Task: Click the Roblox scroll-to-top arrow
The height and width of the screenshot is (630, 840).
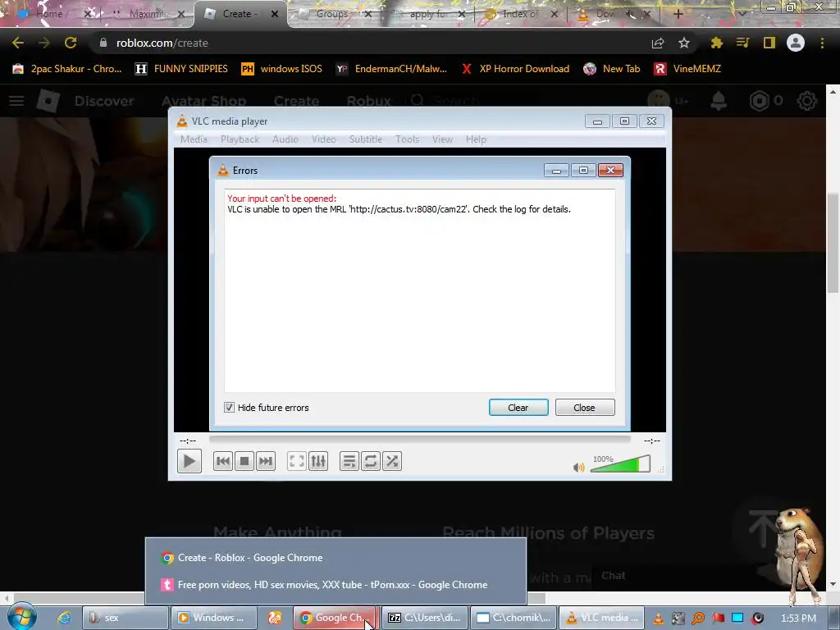Action: [x=764, y=529]
